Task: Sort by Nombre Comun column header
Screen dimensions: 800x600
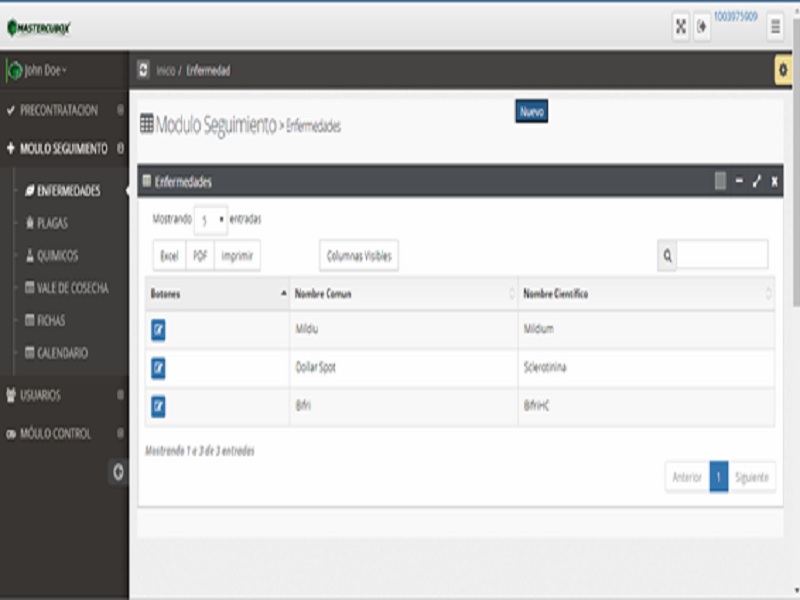Action: 404,294
